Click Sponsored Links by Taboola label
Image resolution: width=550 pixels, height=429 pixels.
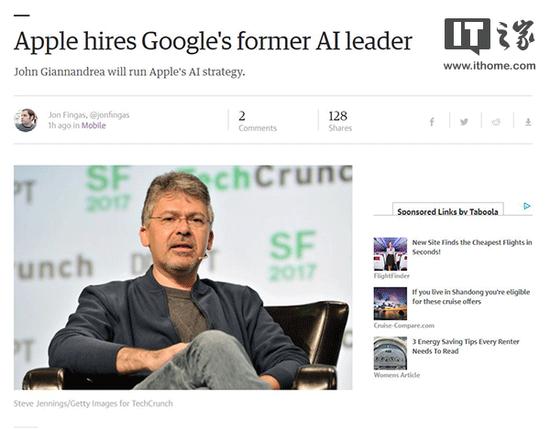pos(448,212)
